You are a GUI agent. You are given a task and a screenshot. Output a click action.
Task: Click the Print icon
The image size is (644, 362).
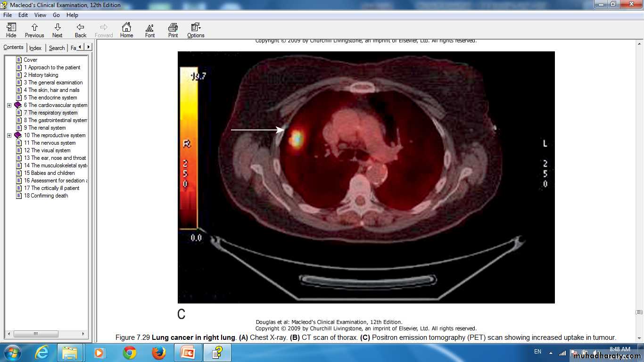click(x=173, y=30)
